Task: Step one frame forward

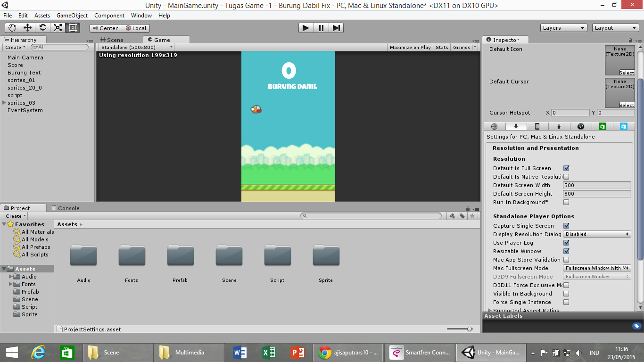Action: [x=336, y=28]
